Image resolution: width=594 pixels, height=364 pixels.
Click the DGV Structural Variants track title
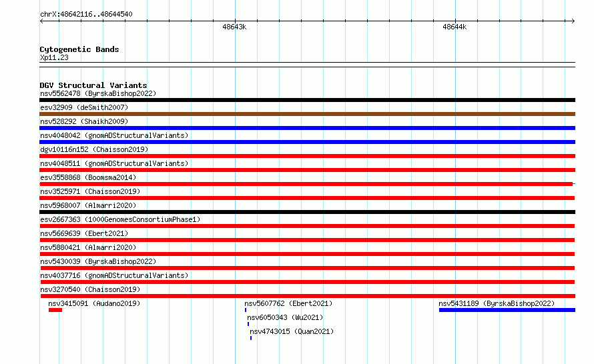93,85
